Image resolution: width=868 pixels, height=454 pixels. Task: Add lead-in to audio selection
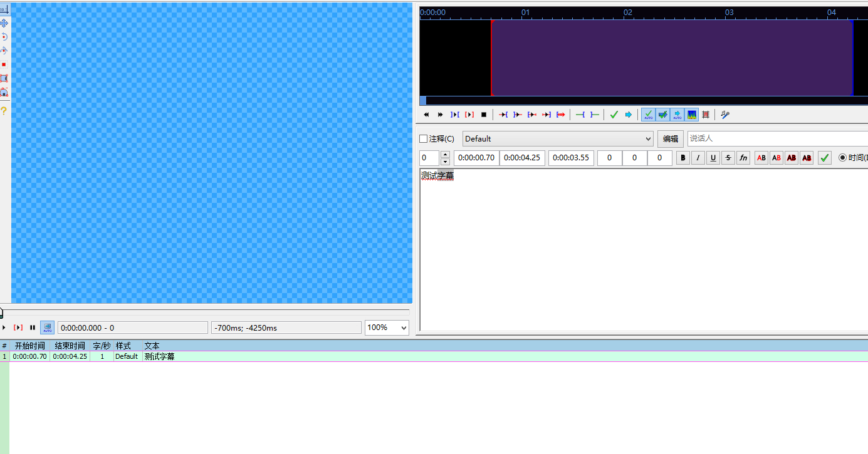coord(580,115)
